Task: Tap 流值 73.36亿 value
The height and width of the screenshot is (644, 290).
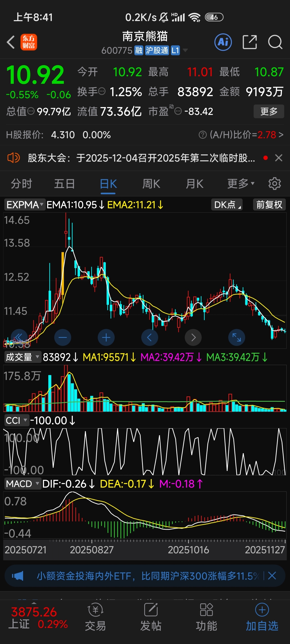Action: pos(109,111)
